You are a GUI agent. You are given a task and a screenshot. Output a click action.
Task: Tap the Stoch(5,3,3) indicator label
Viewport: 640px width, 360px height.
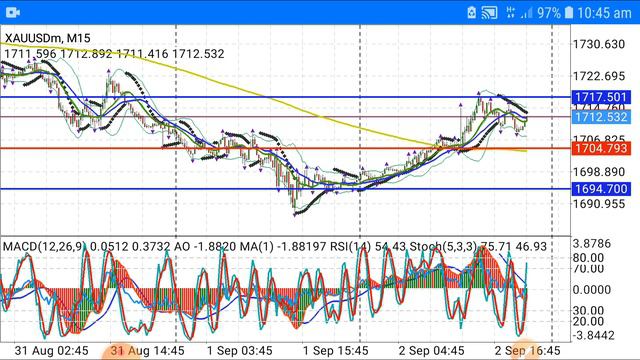pos(443,247)
